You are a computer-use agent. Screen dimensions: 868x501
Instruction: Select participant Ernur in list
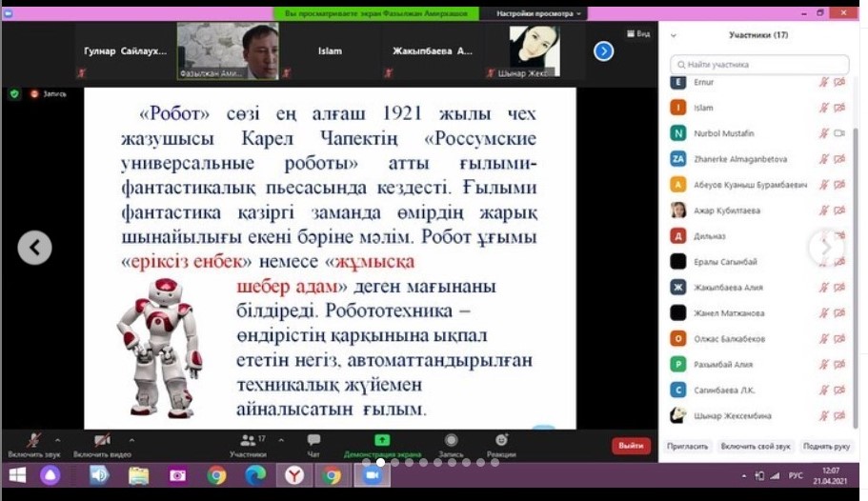(x=758, y=83)
